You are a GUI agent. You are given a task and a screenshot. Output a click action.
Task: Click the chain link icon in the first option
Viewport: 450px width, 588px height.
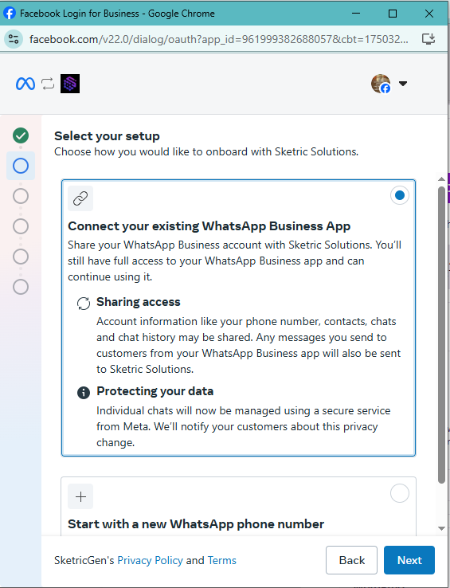[x=80, y=198]
